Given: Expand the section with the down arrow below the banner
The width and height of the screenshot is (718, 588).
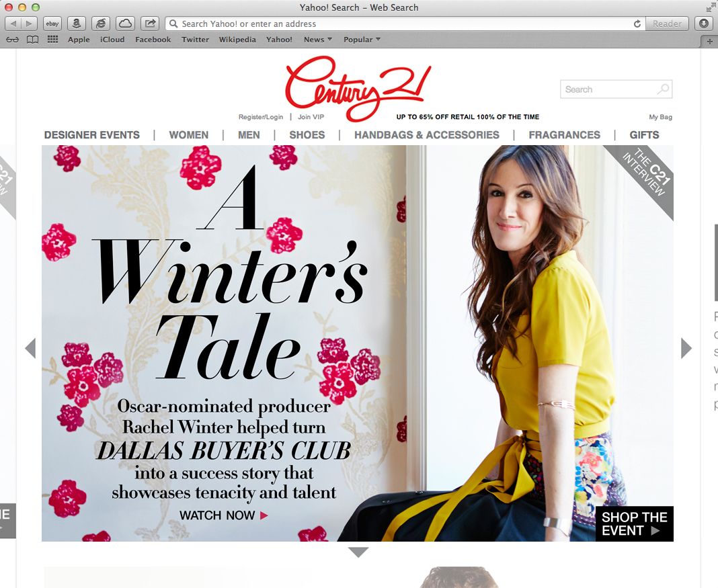Looking at the screenshot, I should [358, 552].
